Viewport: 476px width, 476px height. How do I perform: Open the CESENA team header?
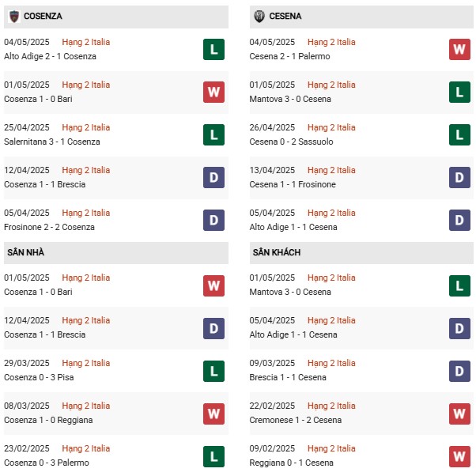click(361, 17)
